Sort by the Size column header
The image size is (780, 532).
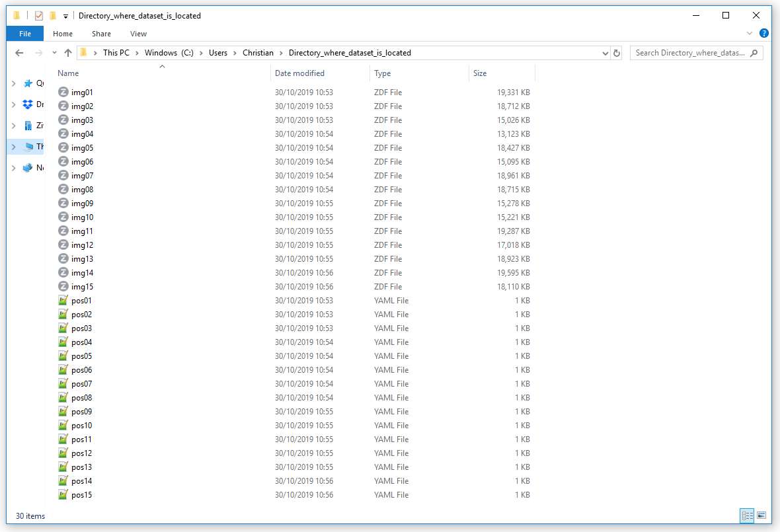tap(480, 73)
